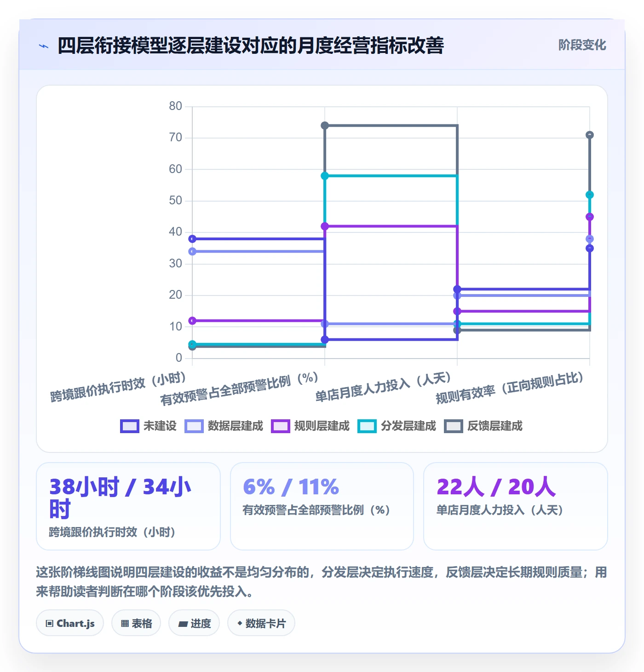
Task: Click the 分发层建成 point at 58
Action: coord(325,176)
